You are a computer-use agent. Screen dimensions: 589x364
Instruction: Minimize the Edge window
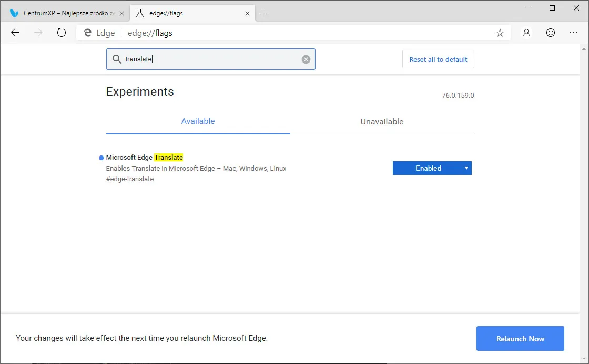point(528,8)
